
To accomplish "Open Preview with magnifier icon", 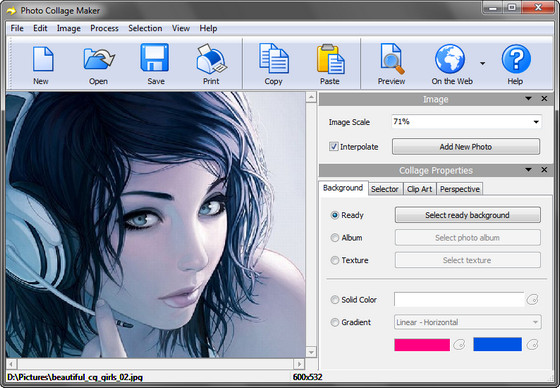I will 391,59.
